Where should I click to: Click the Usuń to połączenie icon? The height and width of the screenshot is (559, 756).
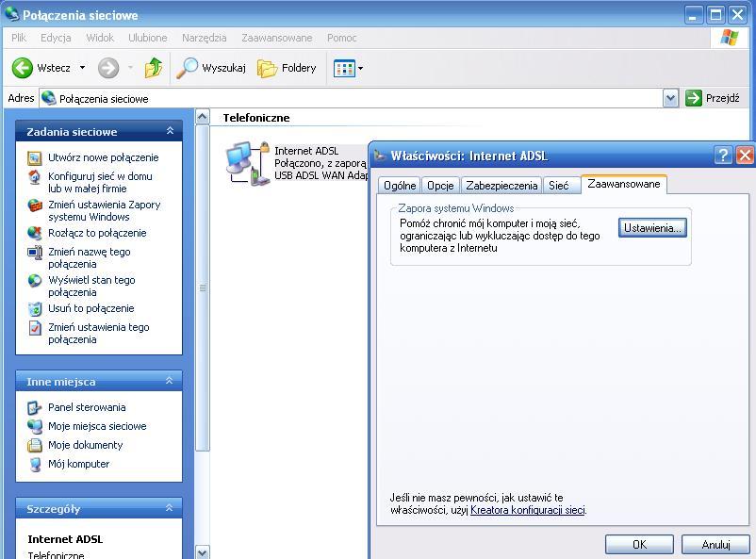[35, 308]
